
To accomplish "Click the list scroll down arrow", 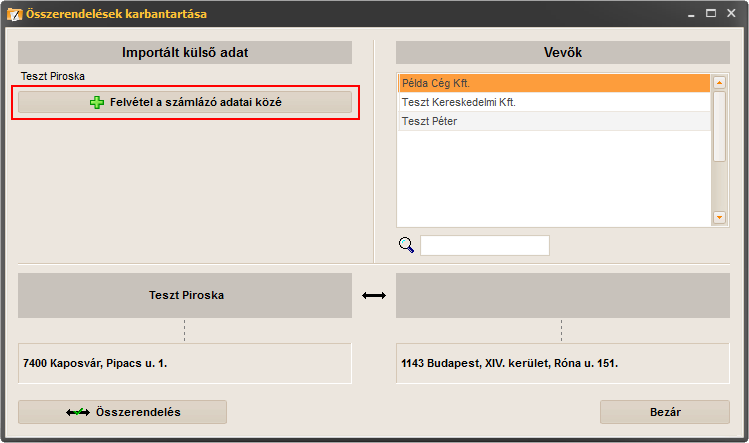I will point(719,217).
